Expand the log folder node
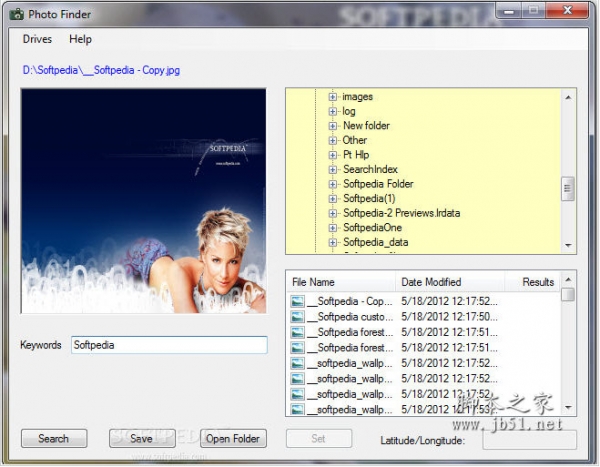The width and height of the screenshot is (600, 467). coord(333,111)
